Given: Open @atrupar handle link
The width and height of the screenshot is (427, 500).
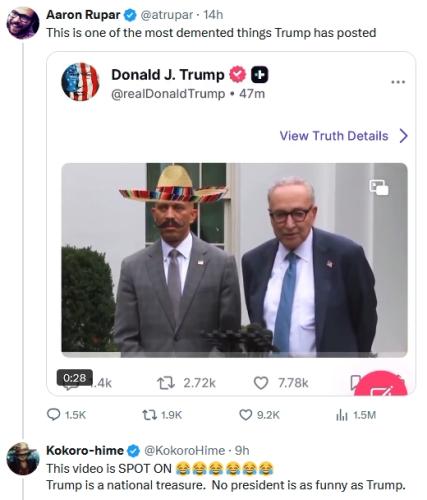Looking at the screenshot, I should [x=167, y=15].
